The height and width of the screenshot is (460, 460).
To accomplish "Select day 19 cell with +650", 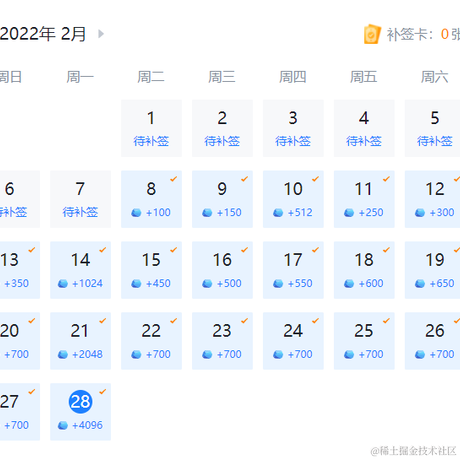I will coord(432,270).
